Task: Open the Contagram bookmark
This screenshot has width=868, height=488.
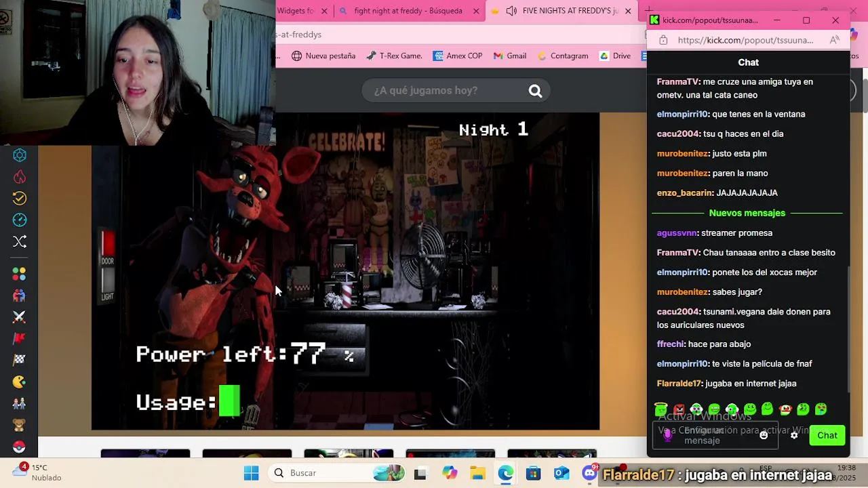Action: [562, 56]
